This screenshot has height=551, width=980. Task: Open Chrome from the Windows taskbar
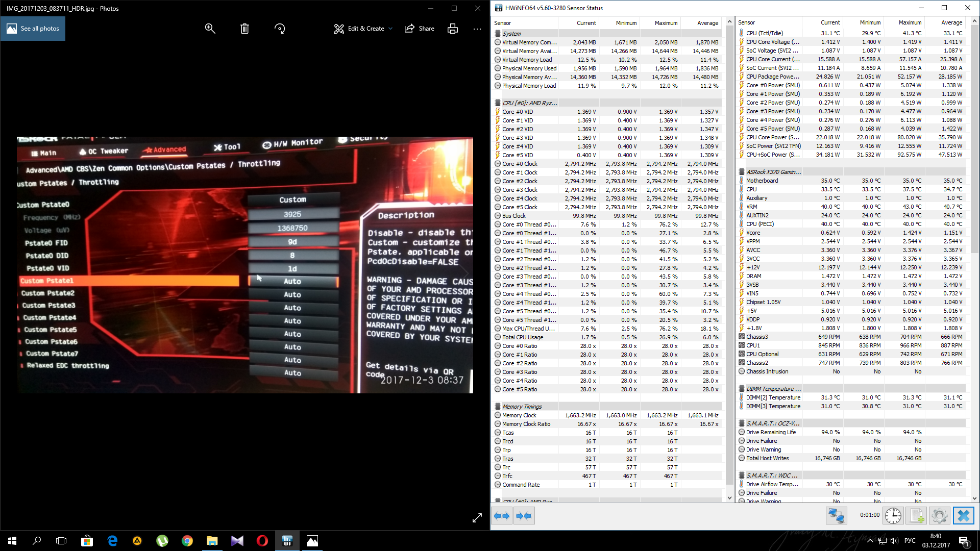click(187, 541)
